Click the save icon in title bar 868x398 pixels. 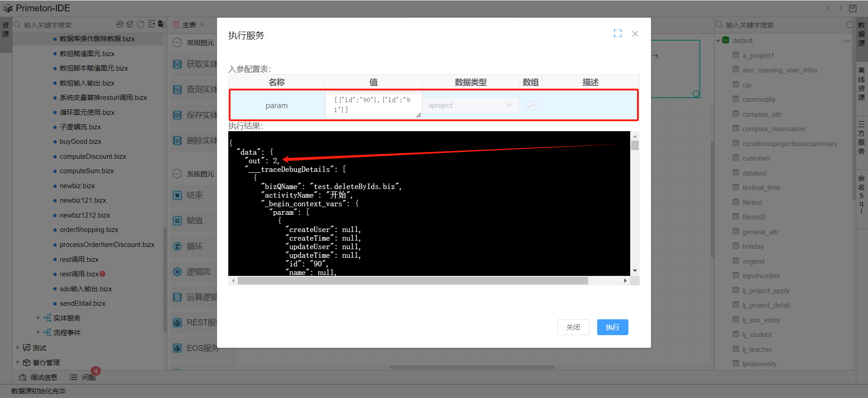pyautogui.click(x=853, y=8)
